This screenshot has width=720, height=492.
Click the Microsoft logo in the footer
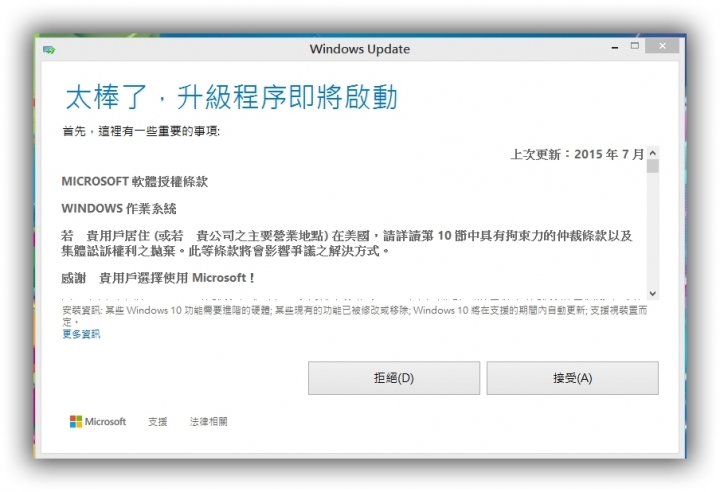point(98,421)
